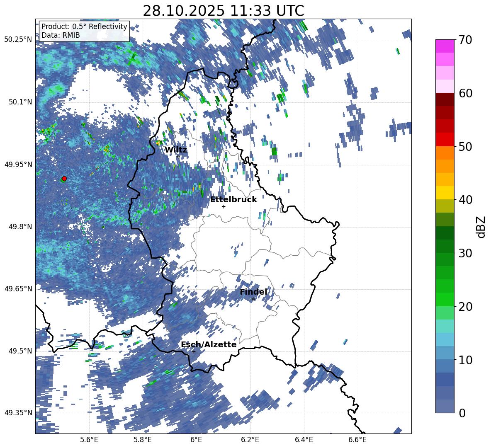Click the Findel location cross marker

(253, 299)
